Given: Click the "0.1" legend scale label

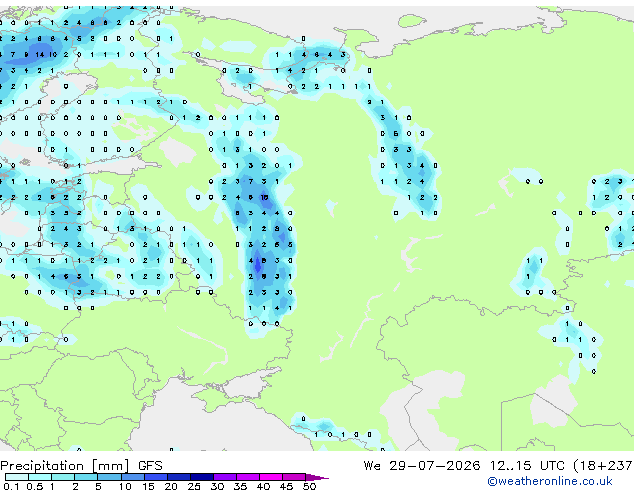Looking at the screenshot, I should [11, 486].
